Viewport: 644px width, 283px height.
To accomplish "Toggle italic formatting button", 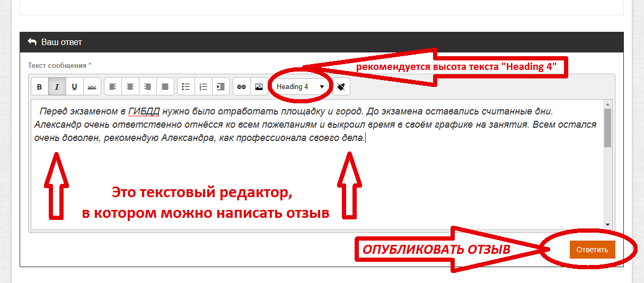I will click(x=57, y=87).
